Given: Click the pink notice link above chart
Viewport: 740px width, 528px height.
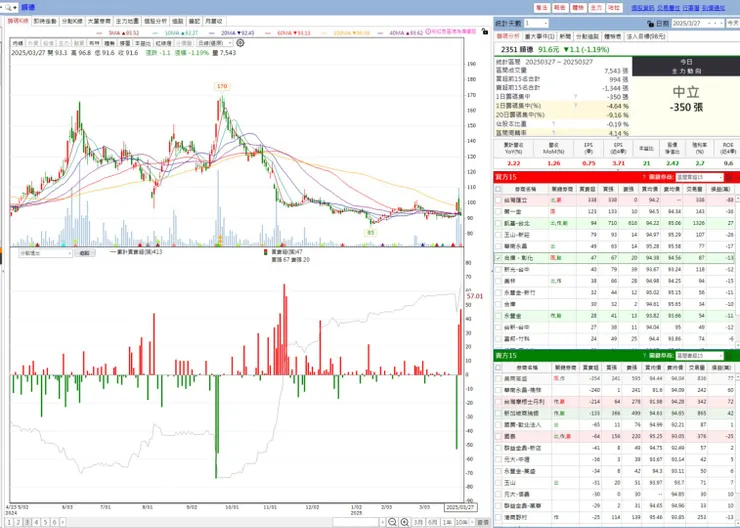Looking at the screenshot, I should pos(451,32).
